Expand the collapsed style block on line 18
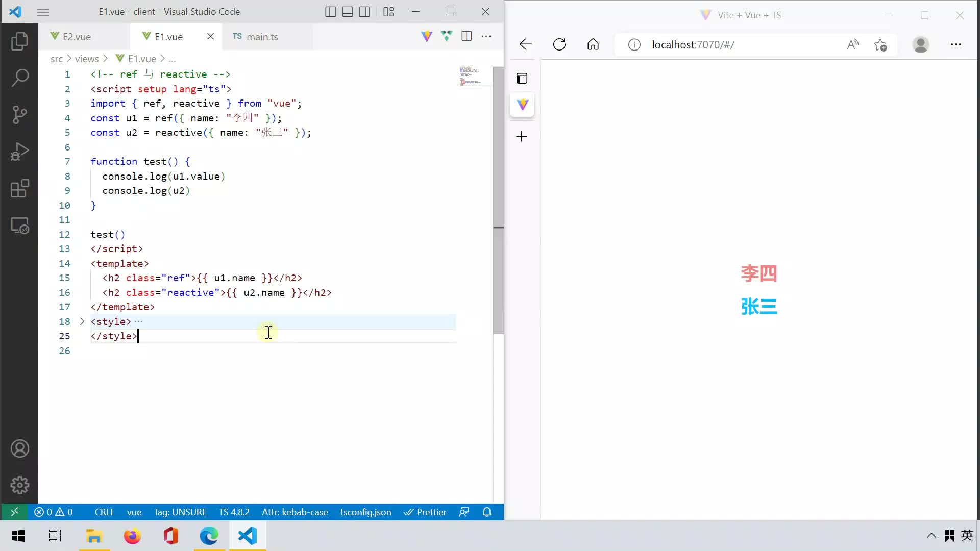Image resolution: width=980 pixels, height=551 pixels. pyautogui.click(x=81, y=321)
